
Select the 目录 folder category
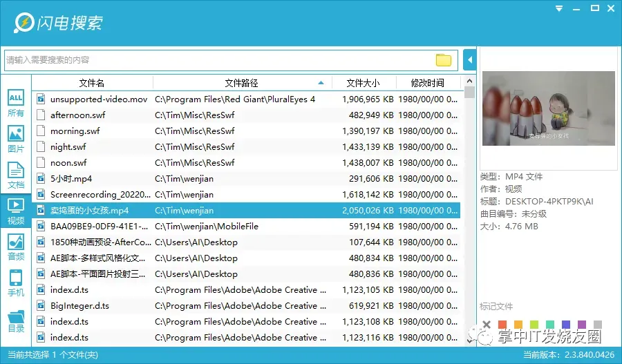point(16,320)
